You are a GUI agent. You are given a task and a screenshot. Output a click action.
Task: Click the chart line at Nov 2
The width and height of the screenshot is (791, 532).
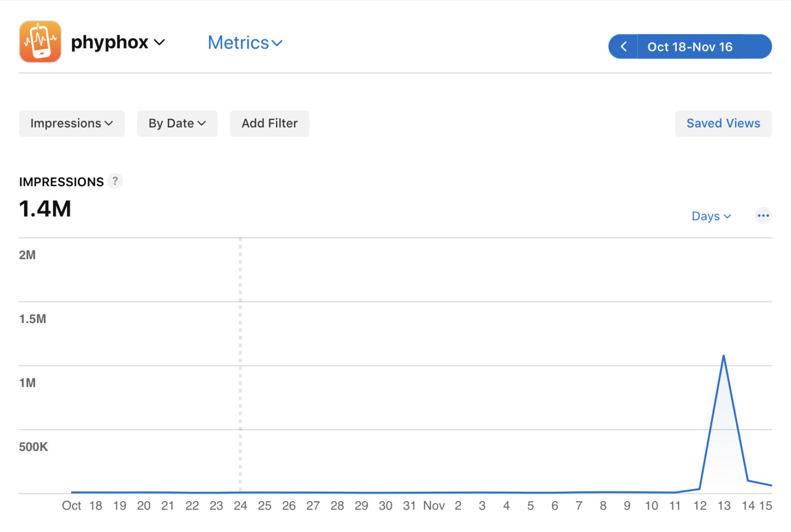coord(458,492)
